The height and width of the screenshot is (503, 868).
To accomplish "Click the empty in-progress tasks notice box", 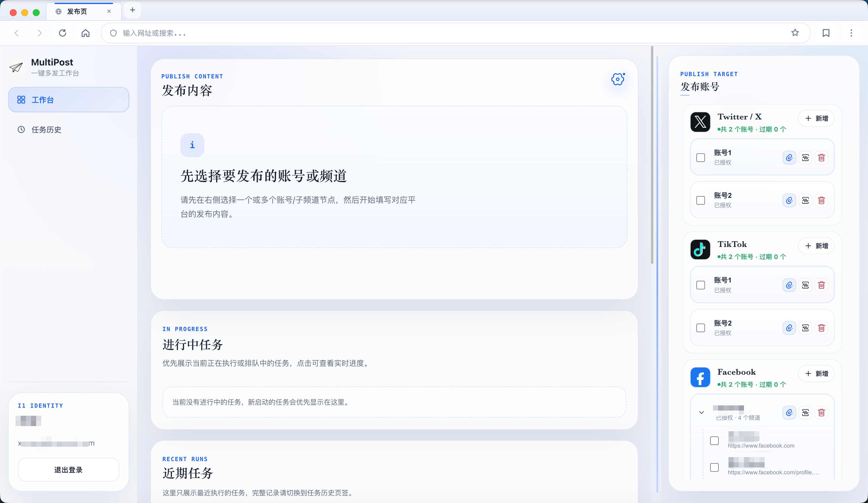I will [394, 402].
